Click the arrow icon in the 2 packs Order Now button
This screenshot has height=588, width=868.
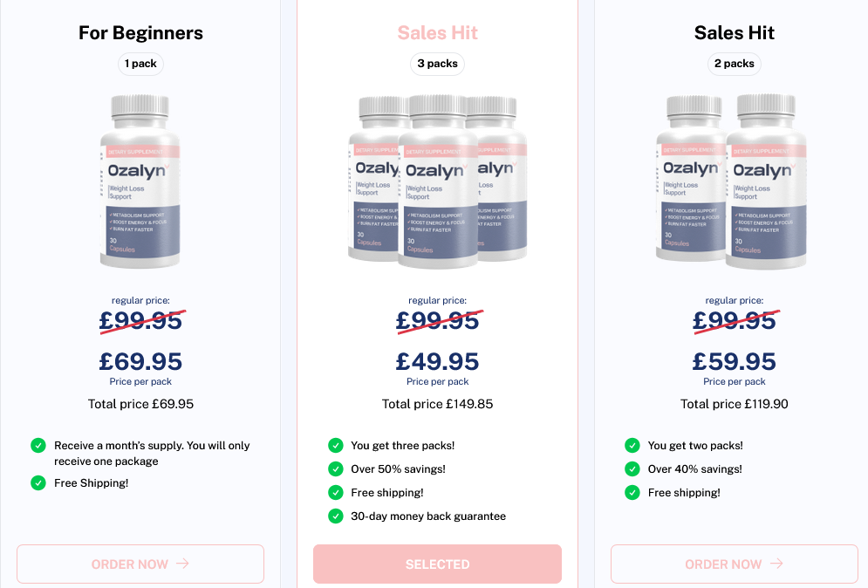point(776,564)
